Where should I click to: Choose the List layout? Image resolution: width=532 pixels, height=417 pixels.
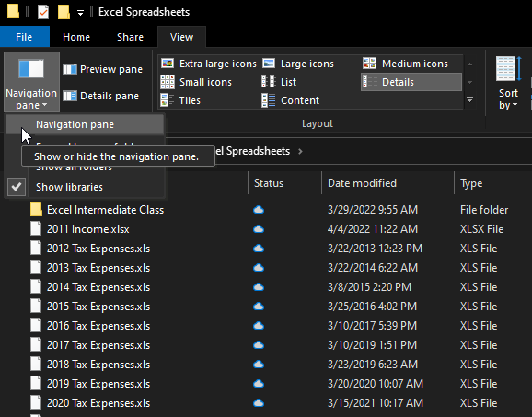[279, 82]
